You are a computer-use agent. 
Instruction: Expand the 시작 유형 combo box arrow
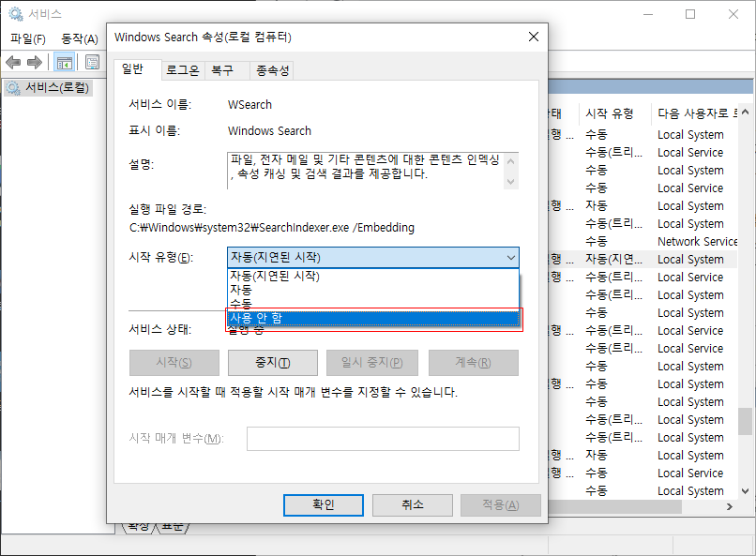(x=511, y=258)
